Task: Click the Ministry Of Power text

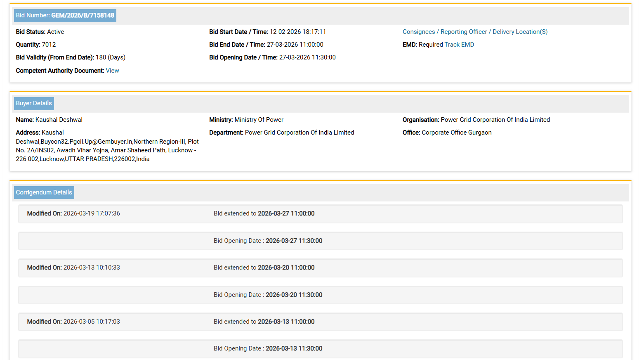Action: click(x=259, y=120)
